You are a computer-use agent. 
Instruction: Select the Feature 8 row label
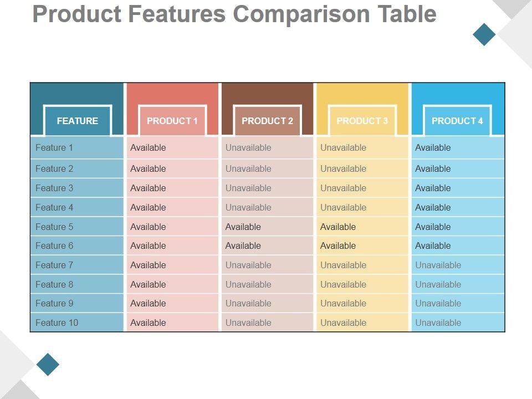click(54, 284)
